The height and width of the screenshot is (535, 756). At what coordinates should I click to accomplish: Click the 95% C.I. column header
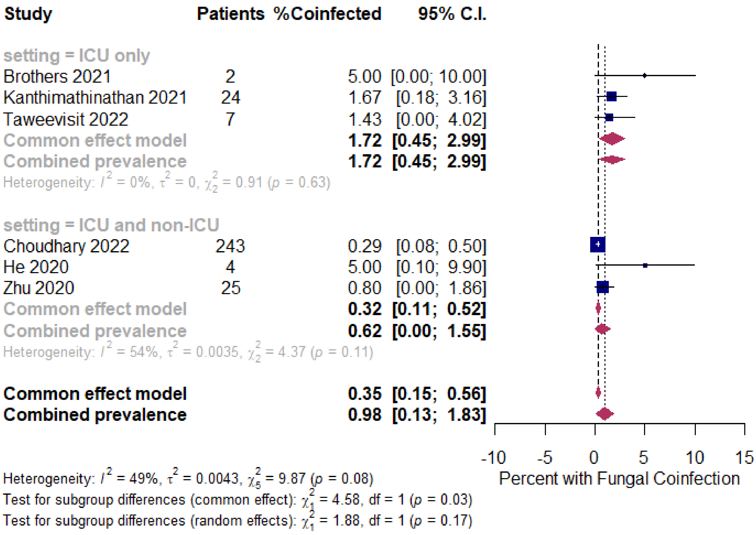452,14
